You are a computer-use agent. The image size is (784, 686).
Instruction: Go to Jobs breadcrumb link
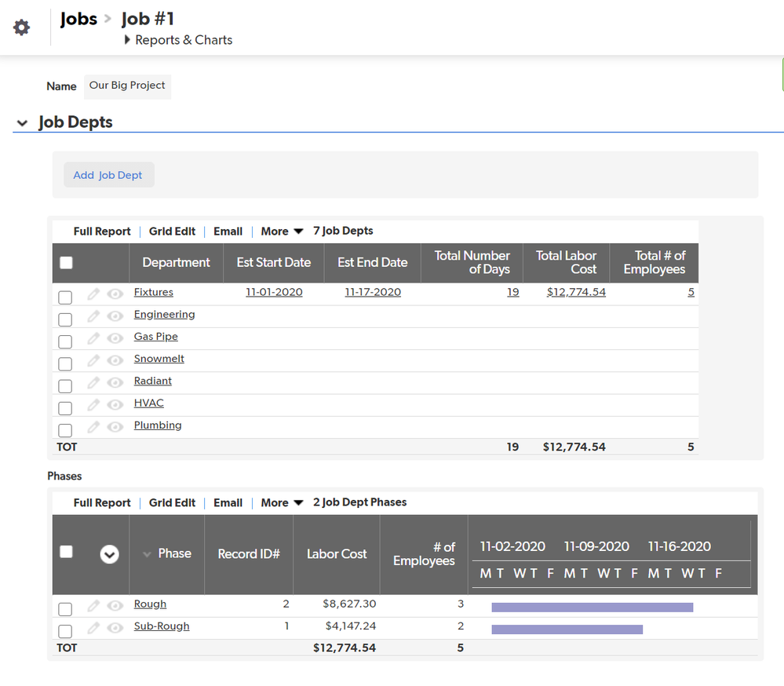click(x=78, y=19)
